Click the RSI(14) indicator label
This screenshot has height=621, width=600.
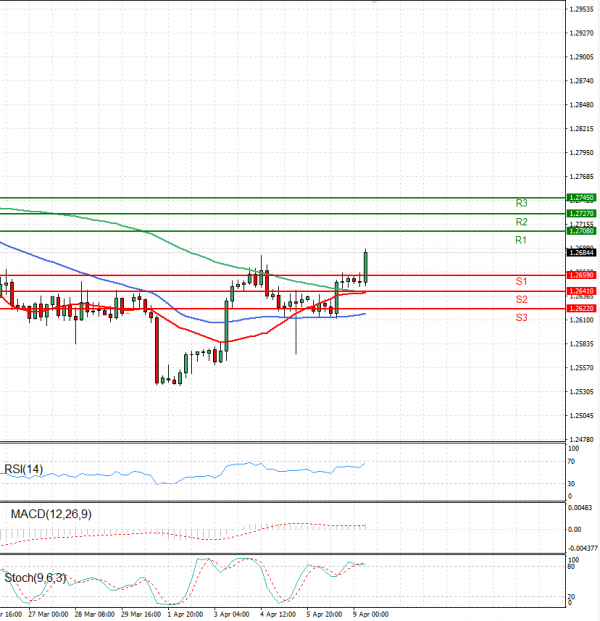tap(23, 469)
